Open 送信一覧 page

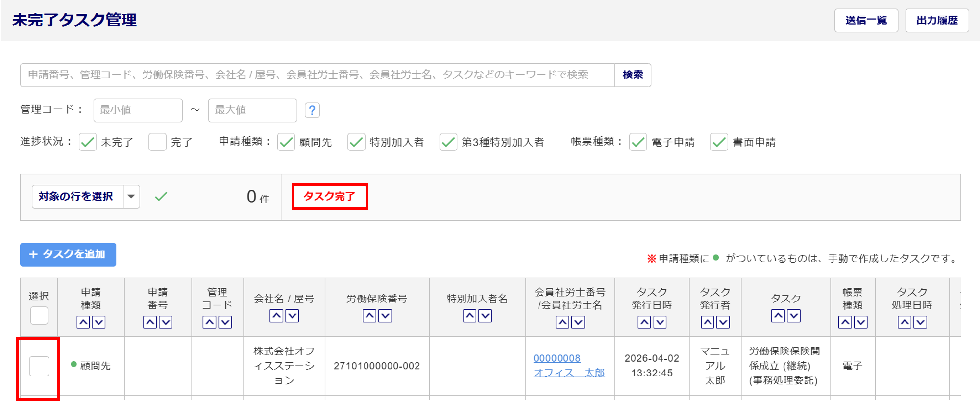(866, 21)
